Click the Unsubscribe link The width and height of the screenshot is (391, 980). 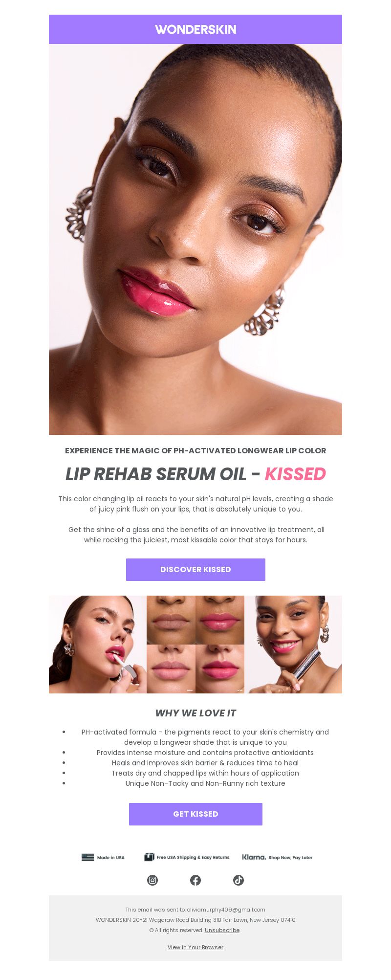[222, 930]
